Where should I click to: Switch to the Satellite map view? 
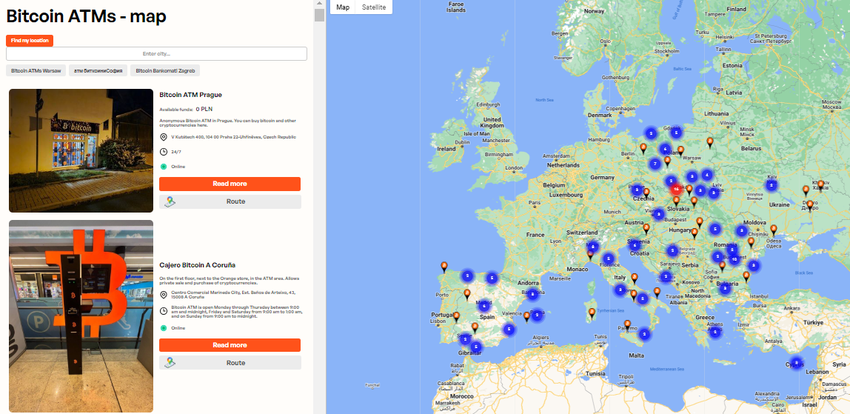tap(372, 7)
